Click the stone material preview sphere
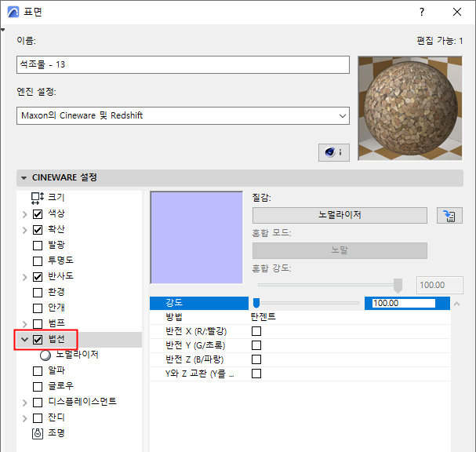 [x=410, y=108]
